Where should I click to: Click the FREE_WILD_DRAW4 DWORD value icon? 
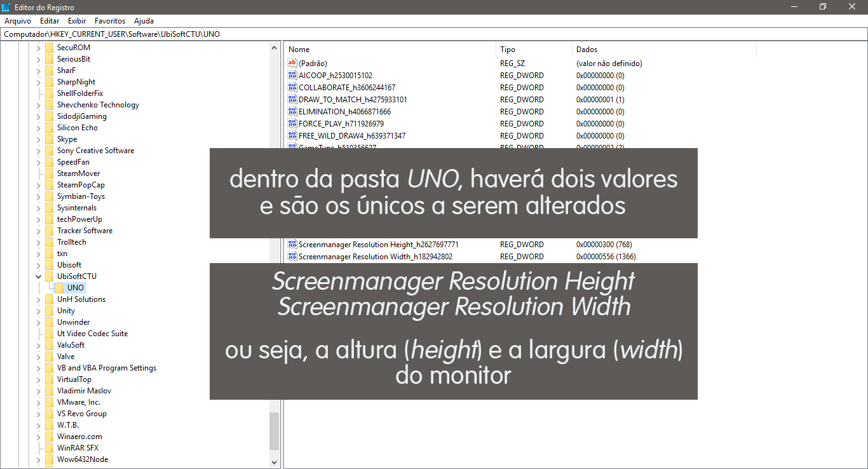[292, 135]
